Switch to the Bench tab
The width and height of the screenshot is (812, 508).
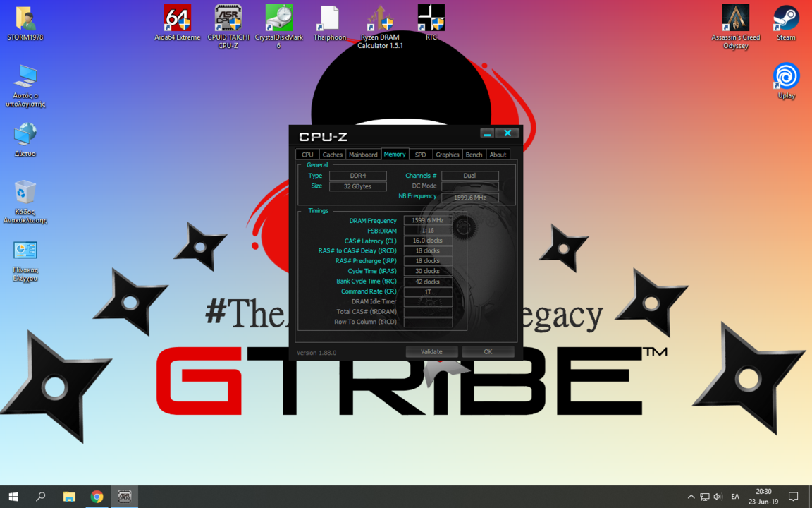click(474, 155)
